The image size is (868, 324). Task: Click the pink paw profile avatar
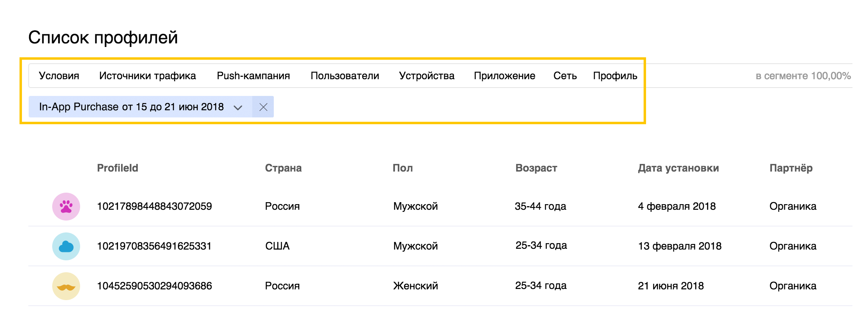click(66, 207)
